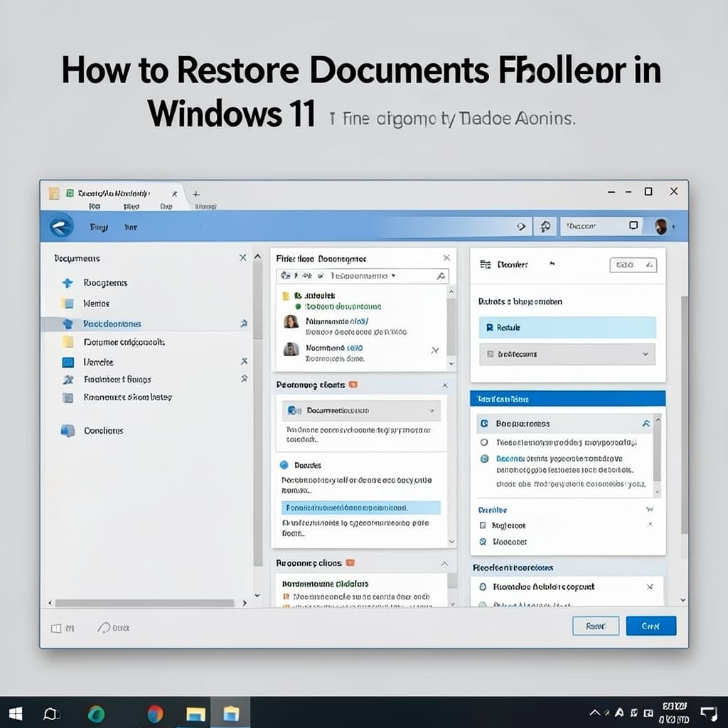Click the yellow folder icon beside Doromee cridgrocolts
Image resolution: width=728 pixels, height=728 pixels.
point(68,342)
